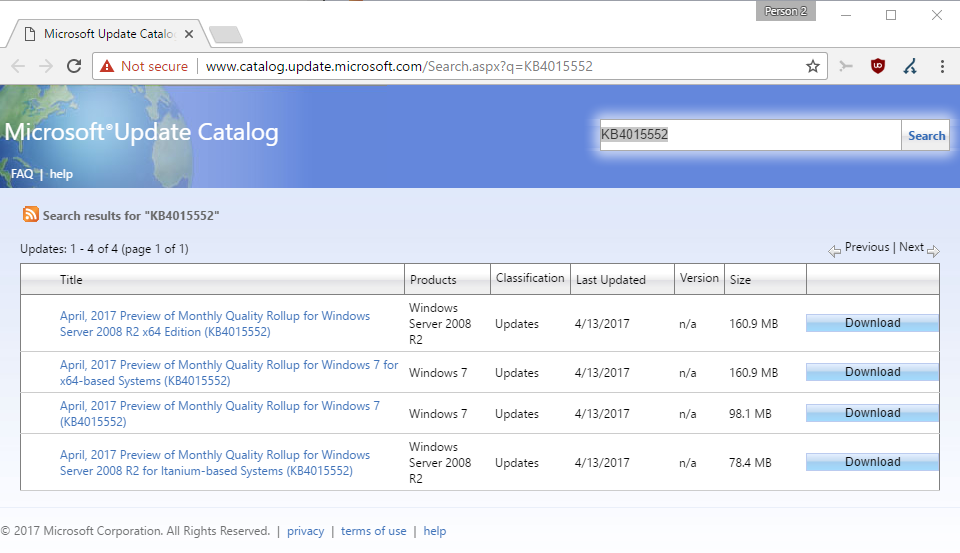This screenshot has width=960, height=553.
Task: Go to the Next results page
Action: coord(911,247)
